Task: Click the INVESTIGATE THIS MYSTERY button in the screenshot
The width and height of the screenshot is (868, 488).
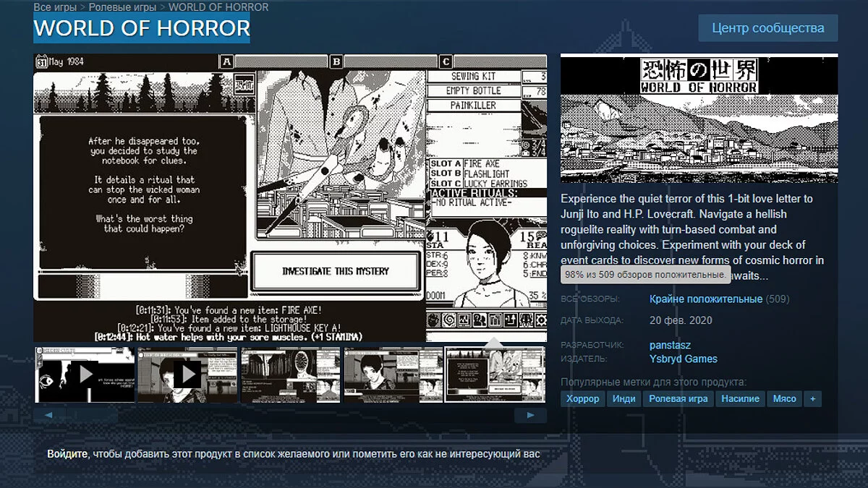Action: coord(335,271)
